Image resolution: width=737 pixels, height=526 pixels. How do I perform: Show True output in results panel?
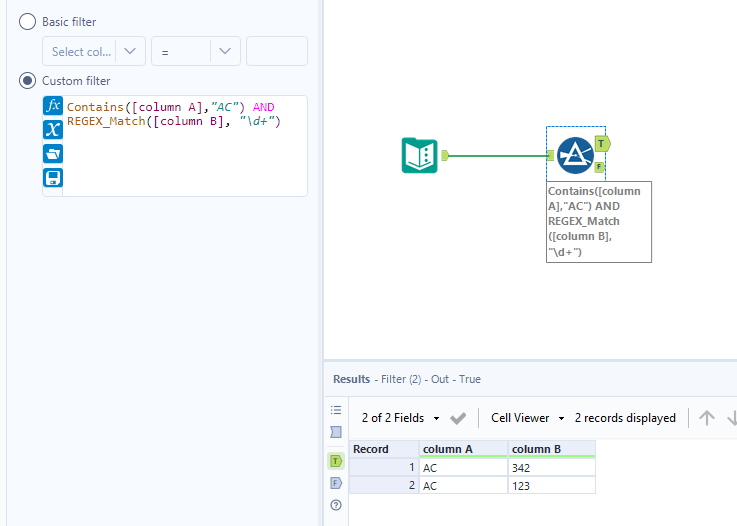pos(336,461)
